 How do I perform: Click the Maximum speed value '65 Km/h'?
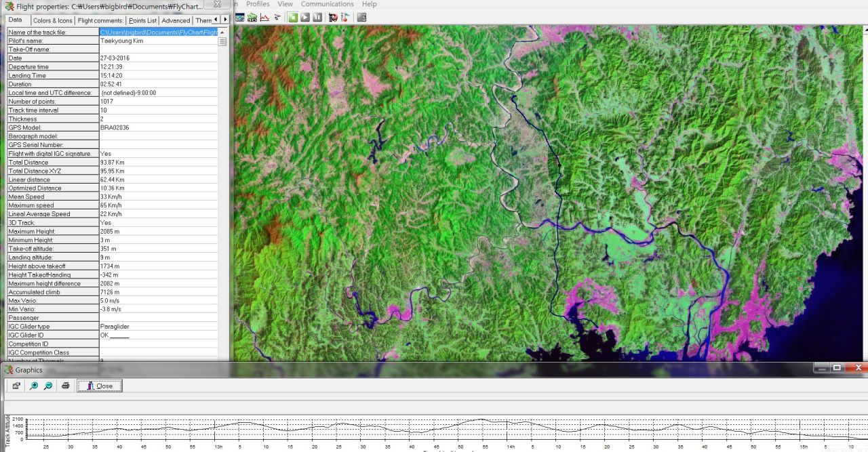159,205
